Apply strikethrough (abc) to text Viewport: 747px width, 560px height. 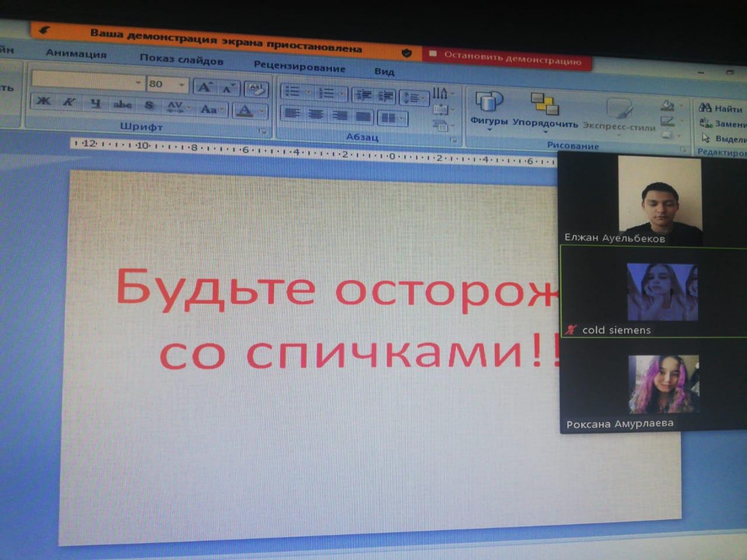pos(122,105)
